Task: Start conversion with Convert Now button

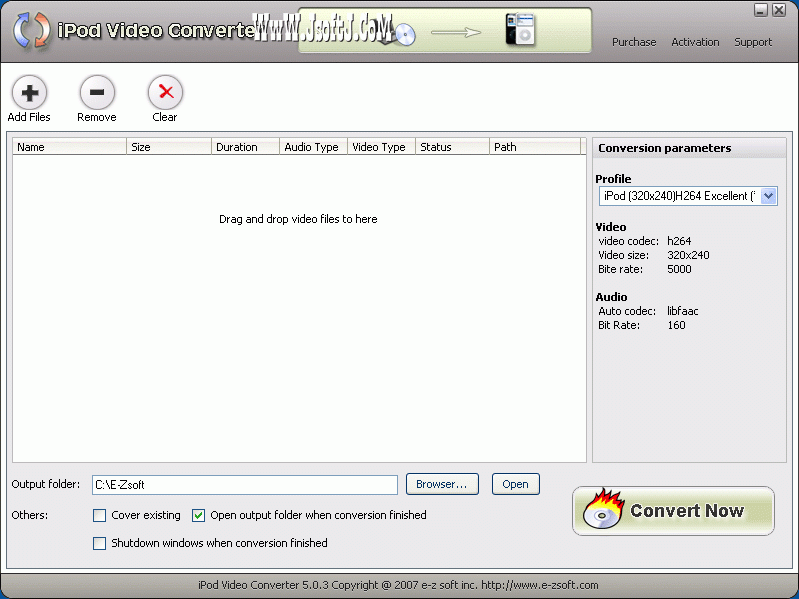Action: tap(673, 511)
